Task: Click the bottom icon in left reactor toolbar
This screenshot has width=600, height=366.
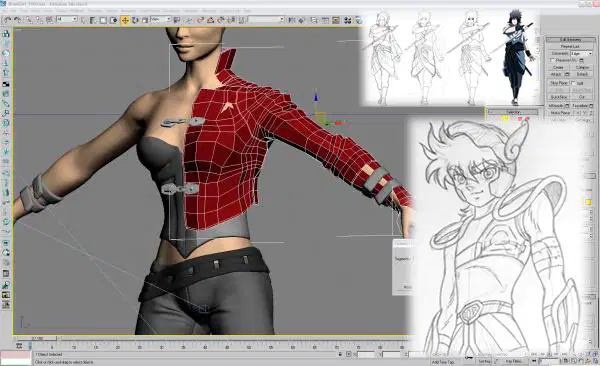Action: pos(6,305)
